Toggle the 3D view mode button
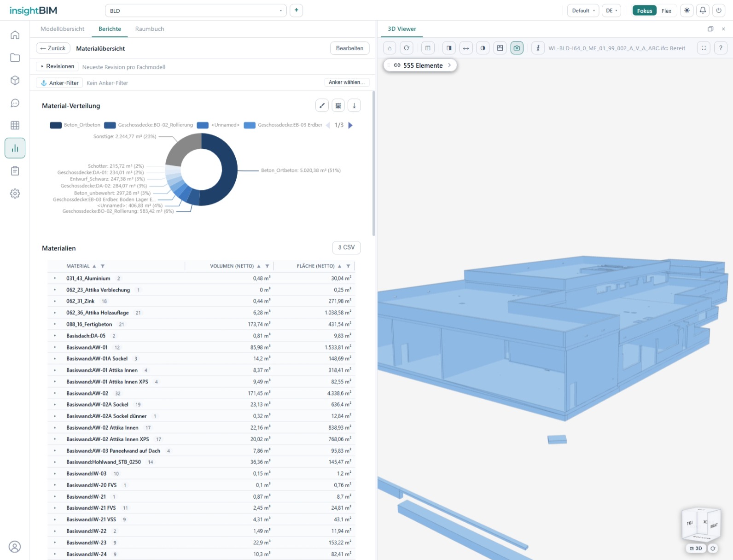The image size is (733, 560). [696, 548]
